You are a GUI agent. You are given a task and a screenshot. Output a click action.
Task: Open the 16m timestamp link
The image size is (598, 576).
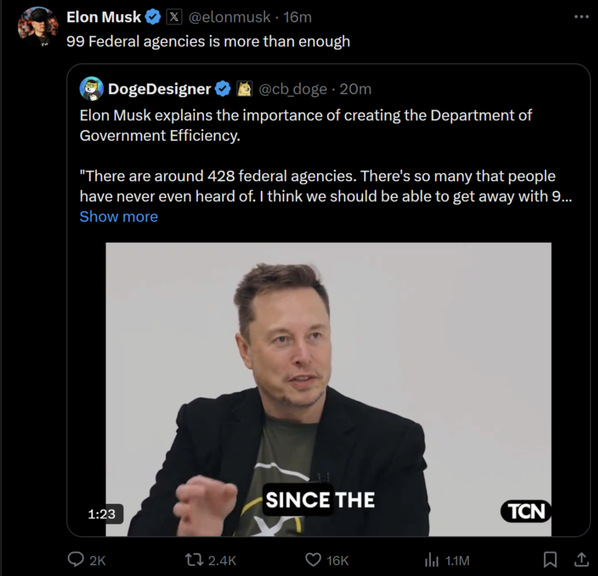tap(297, 17)
